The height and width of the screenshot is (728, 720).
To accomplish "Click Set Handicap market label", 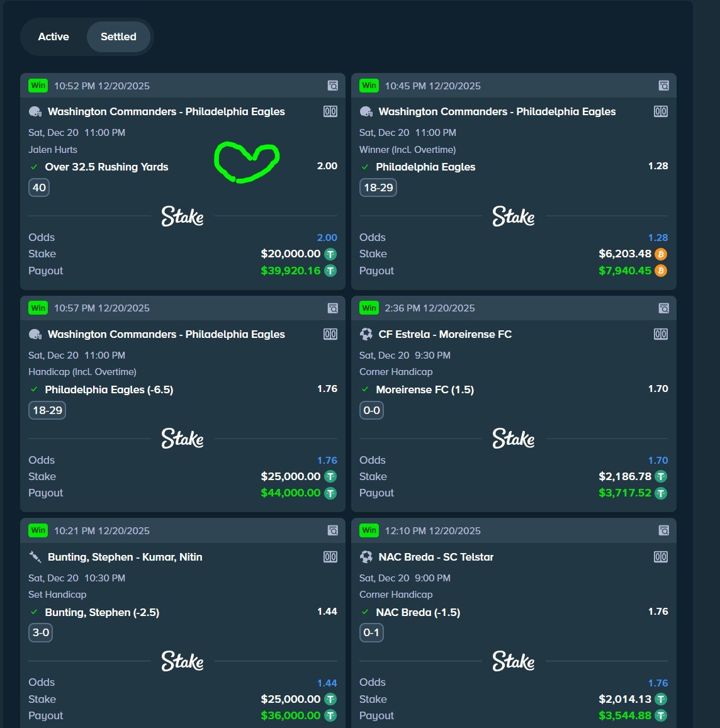I will tap(57, 594).
